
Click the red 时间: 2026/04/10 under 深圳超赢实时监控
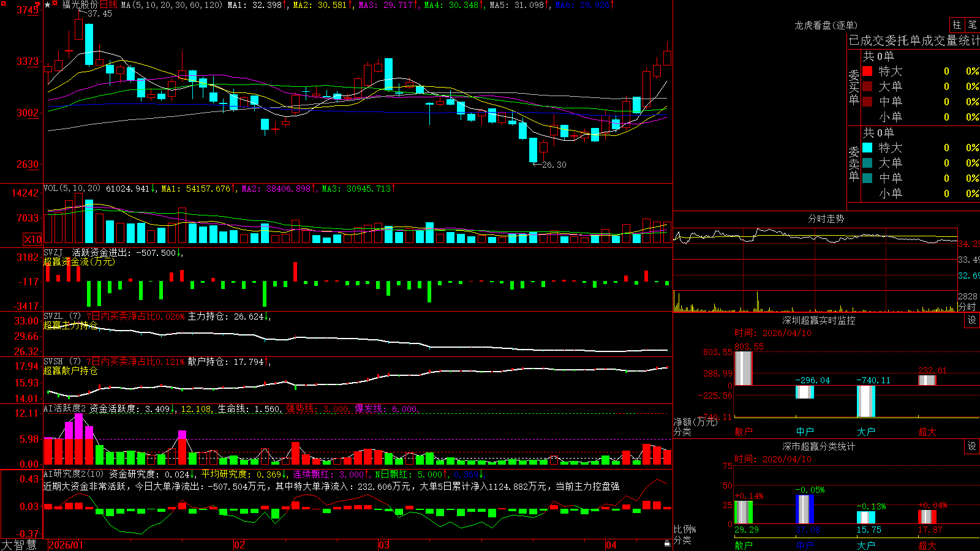click(773, 333)
